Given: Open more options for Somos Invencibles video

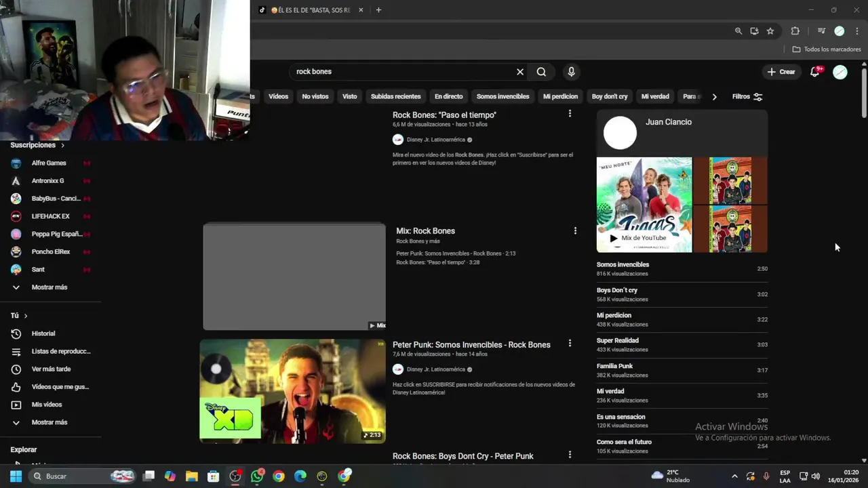Looking at the screenshot, I should coord(570,344).
